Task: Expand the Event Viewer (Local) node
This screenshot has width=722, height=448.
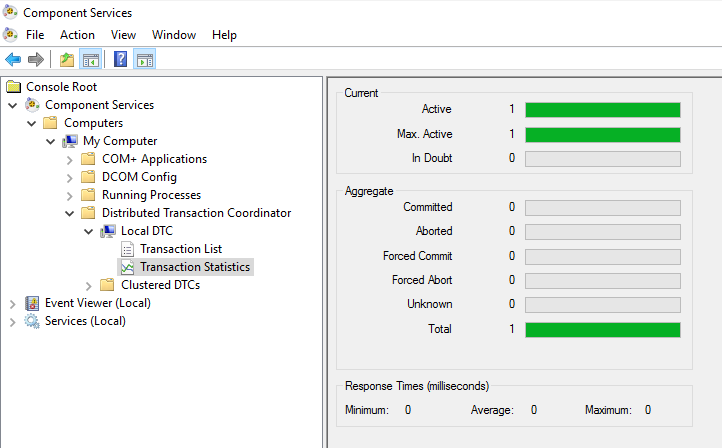Action: click(13, 304)
